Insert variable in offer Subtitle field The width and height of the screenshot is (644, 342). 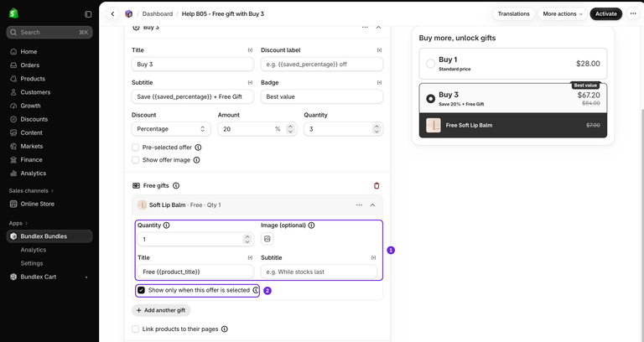[250, 82]
